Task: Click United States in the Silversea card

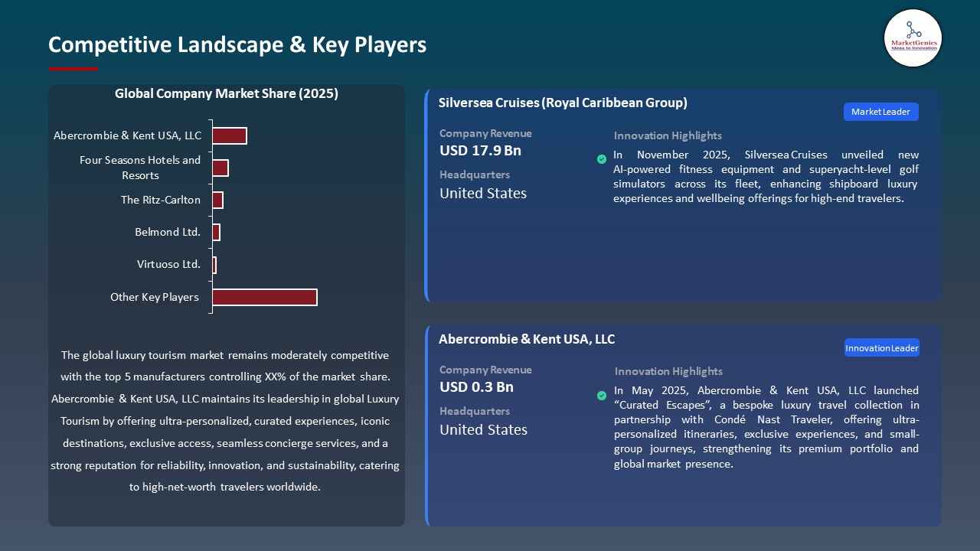Action: pyautogui.click(x=483, y=194)
